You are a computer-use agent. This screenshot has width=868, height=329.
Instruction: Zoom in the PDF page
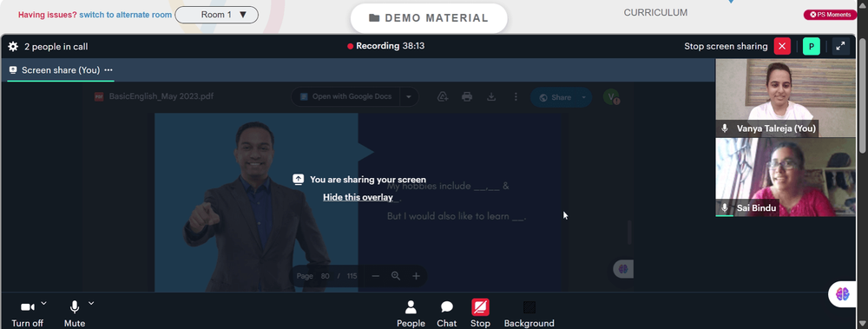[417, 276]
